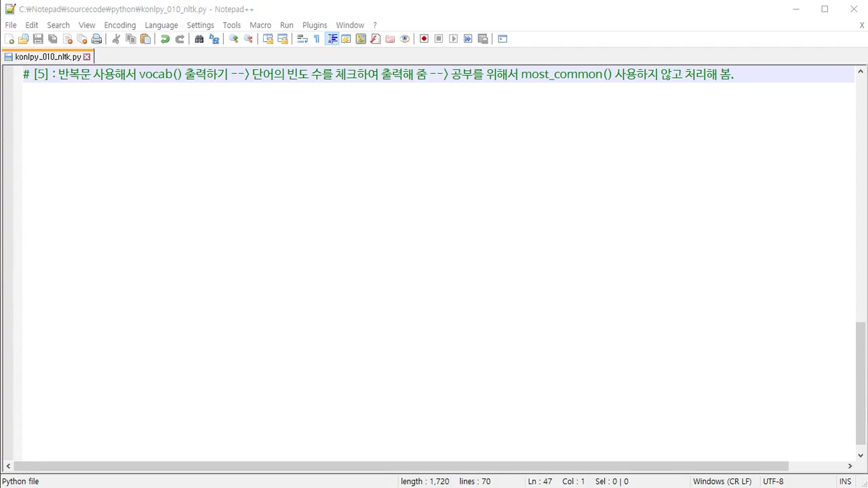Click the Cut scissors icon

(116, 39)
